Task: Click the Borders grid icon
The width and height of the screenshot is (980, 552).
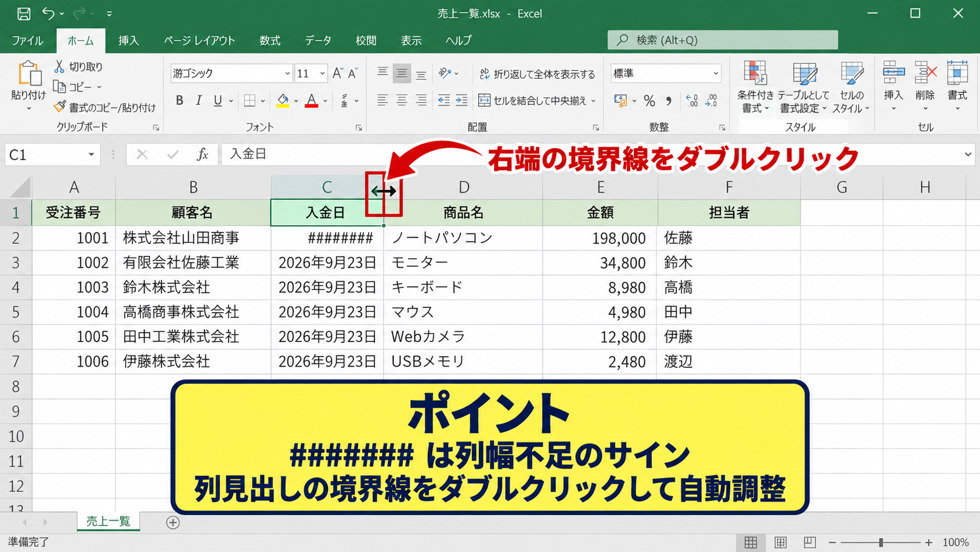Action: 250,101
